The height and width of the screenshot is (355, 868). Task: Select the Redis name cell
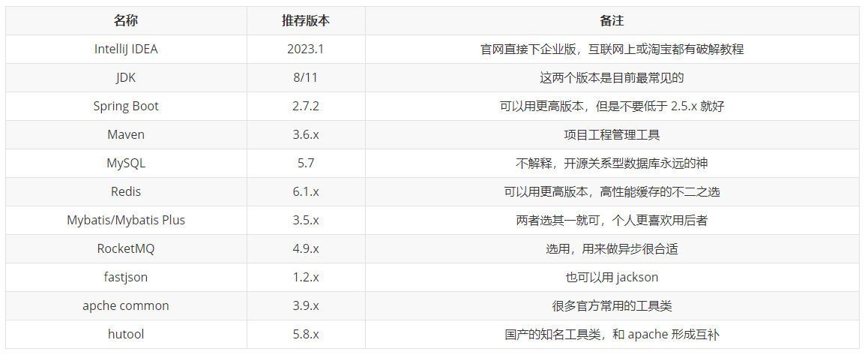click(x=126, y=192)
